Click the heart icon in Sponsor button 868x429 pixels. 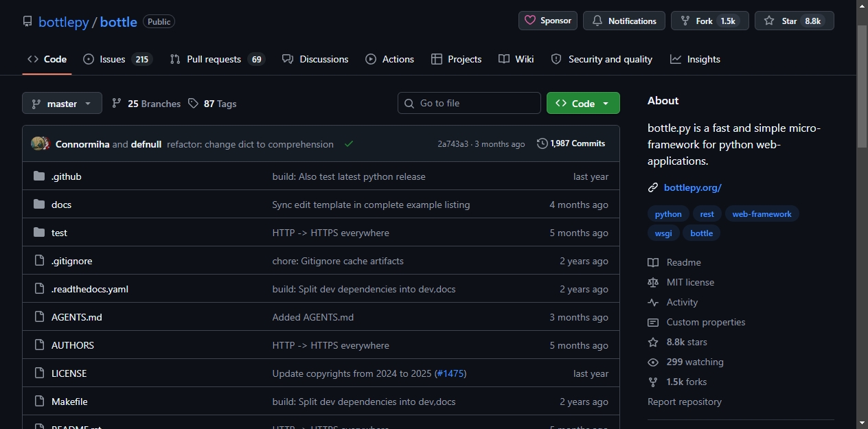click(x=530, y=21)
